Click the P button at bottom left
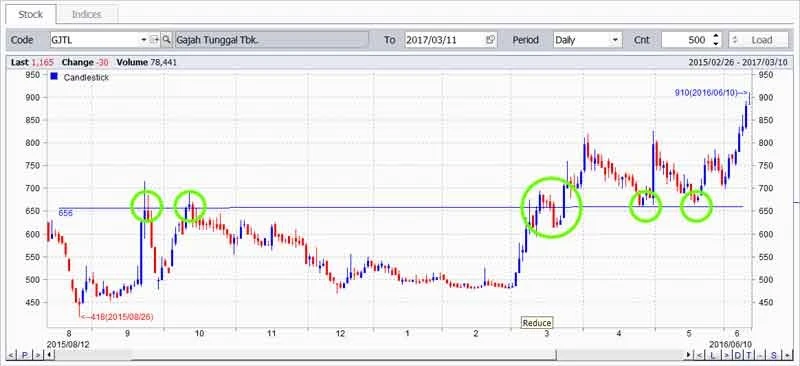The image size is (800, 366). pos(24,355)
